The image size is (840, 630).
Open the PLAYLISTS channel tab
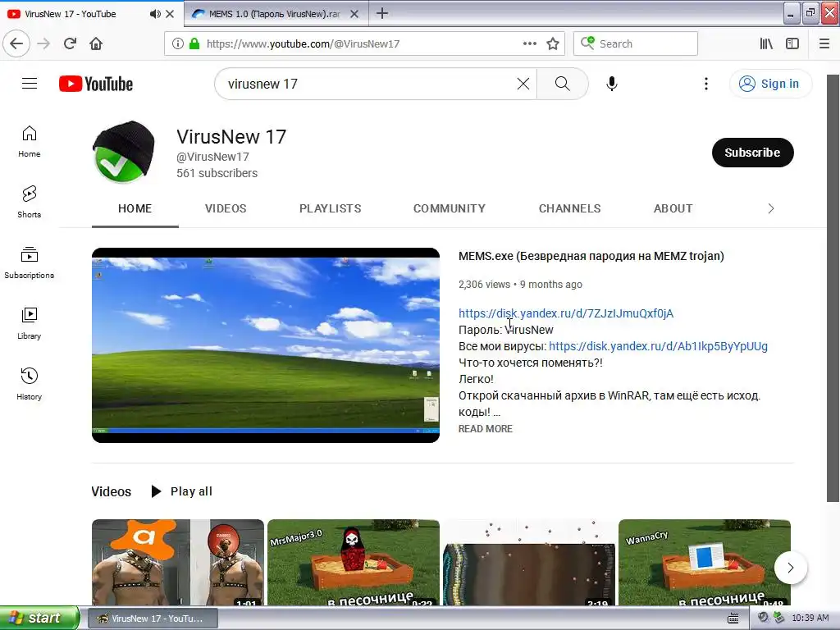(x=330, y=208)
